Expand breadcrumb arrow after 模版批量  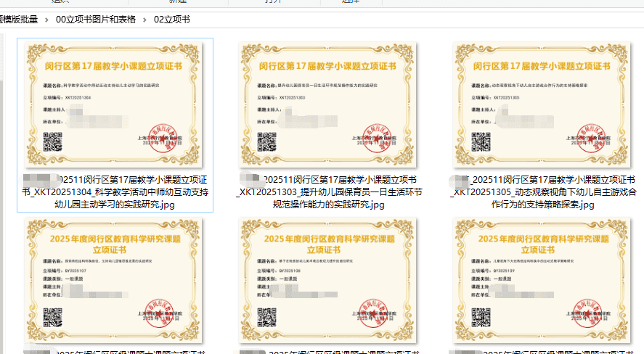point(46,20)
